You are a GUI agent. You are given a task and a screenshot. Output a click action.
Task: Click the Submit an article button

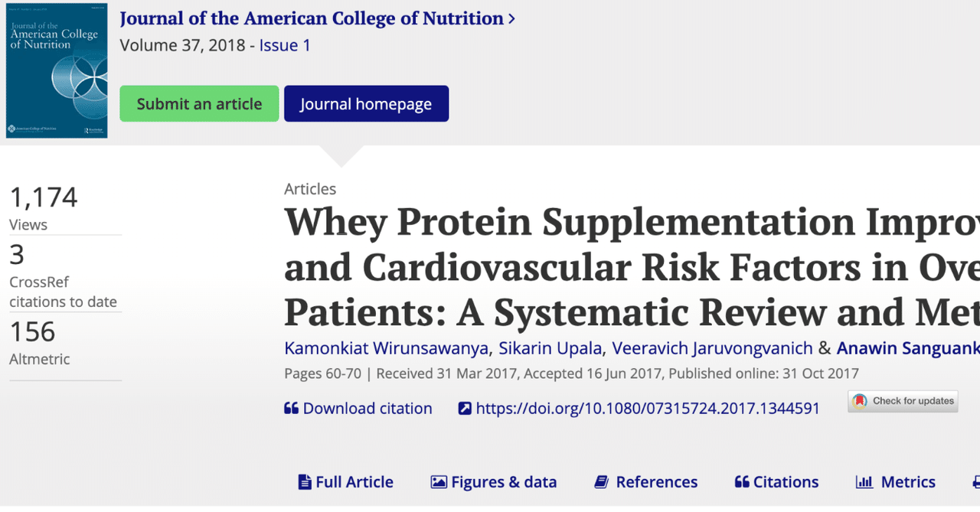pyautogui.click(x=198, y=103)
